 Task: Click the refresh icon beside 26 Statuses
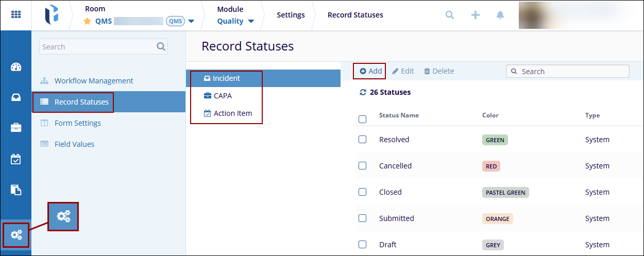point(363,92)
